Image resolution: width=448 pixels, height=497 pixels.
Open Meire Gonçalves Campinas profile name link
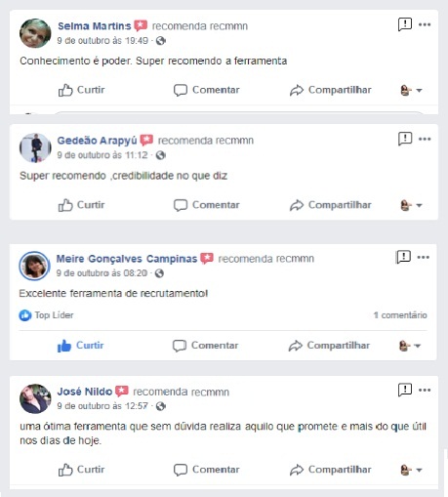[x=127, y=259]
